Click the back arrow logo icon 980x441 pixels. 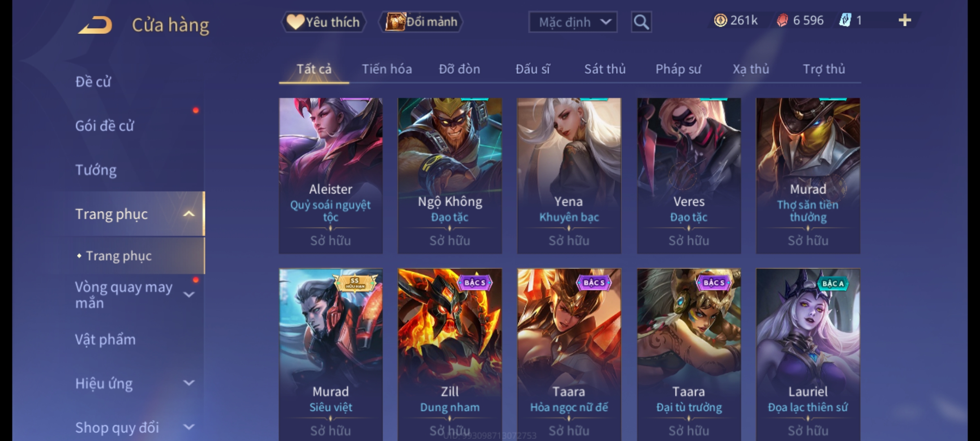96,25
